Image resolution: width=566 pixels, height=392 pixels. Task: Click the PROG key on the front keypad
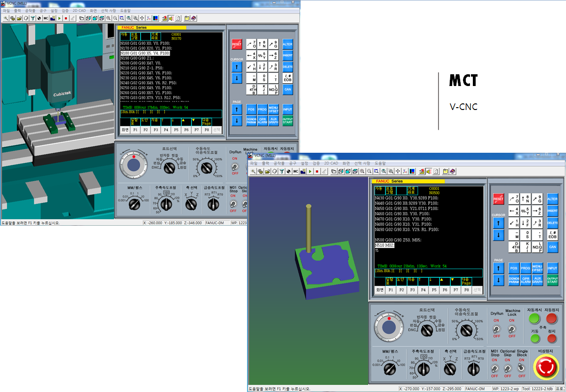point(526,268)
